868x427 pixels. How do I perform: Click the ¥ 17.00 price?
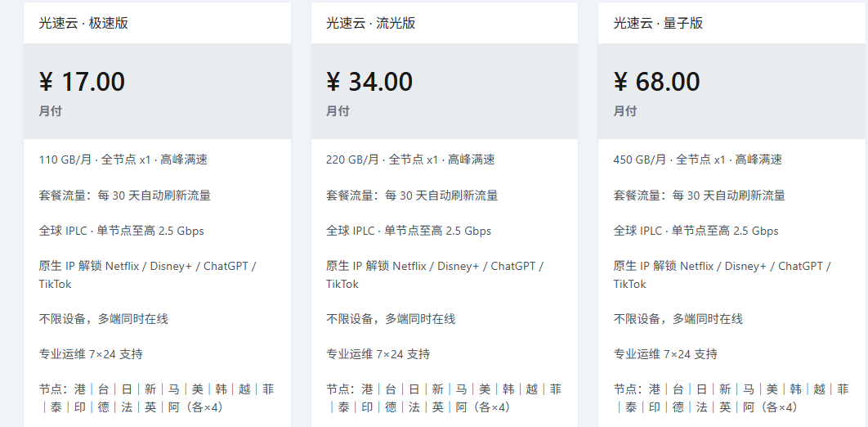pos(83,82)
